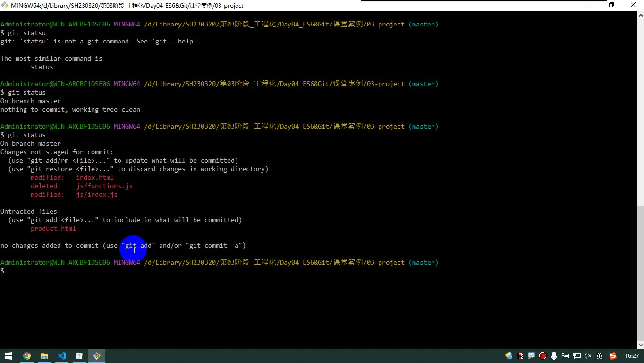This screenshot has height=363, width=644.
Task: Click the scrollbar up arrow
Action: point(640,16)
